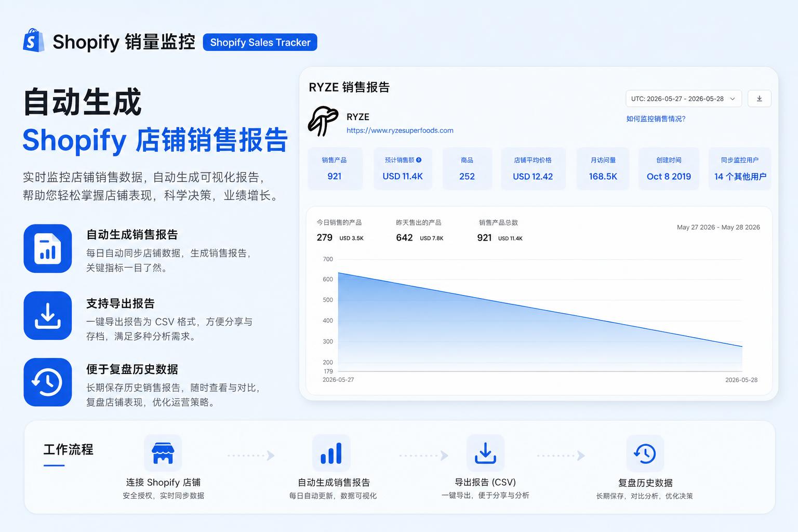Select the 创建时间 Oct 8 2019 card
Viewport: 798px width, 532px height.
[669, 169]
